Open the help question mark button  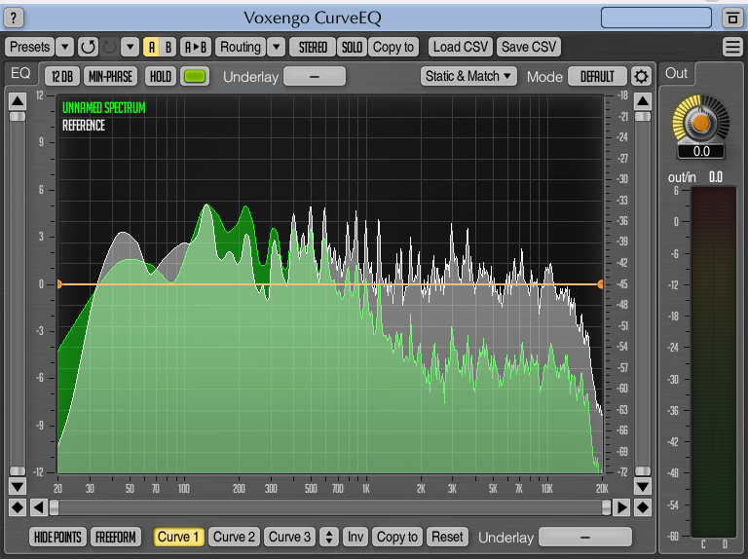point(15,18)
